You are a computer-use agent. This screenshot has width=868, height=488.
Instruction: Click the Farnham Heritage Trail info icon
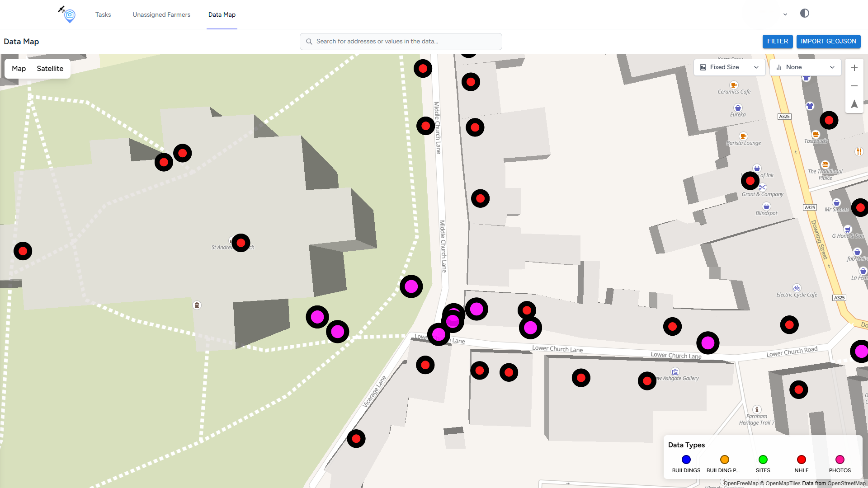tap(757, 409)
